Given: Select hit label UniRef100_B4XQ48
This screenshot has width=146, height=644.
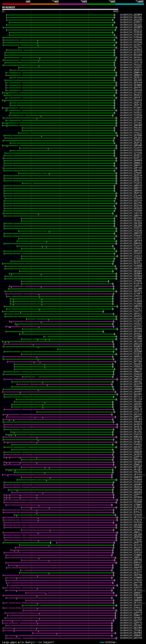Looking at the screenshot, I should tap(131, 55).
